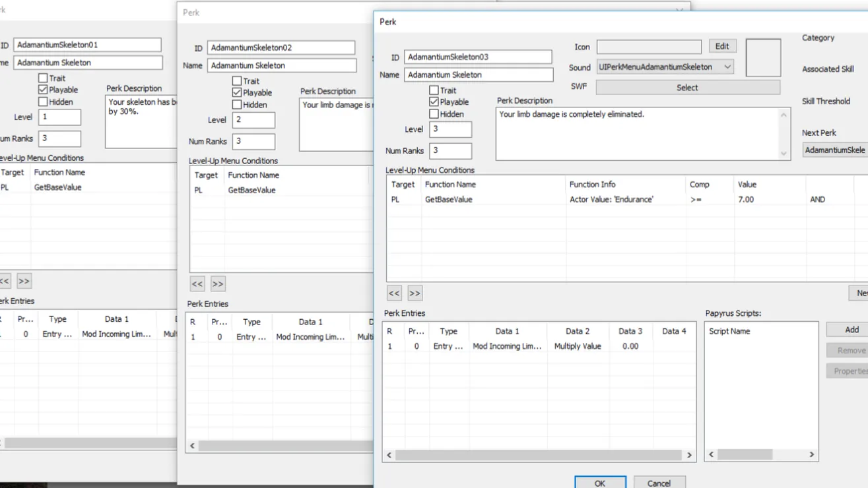Toggle Trait checkbox in AdamantiumSkeleton01 window
868x488 pixels.
point(42,78)
